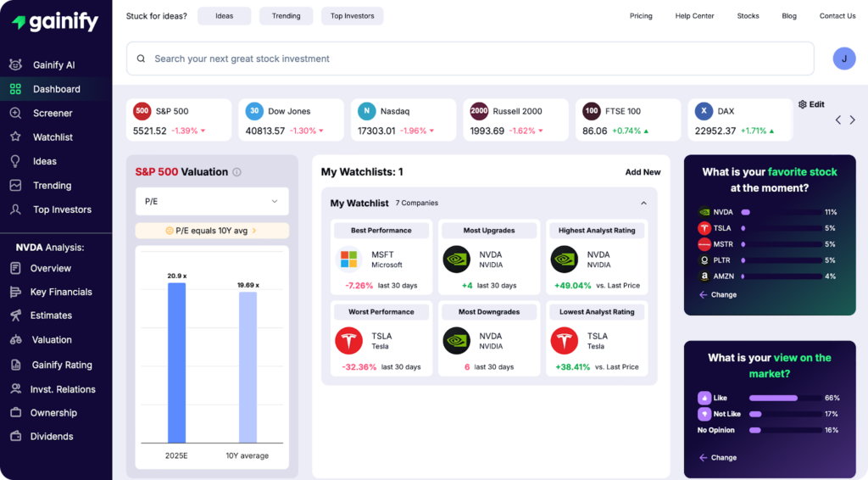Click NVDA favorite stock poll bar
868x480 pixels.
(x=781, y=212)
